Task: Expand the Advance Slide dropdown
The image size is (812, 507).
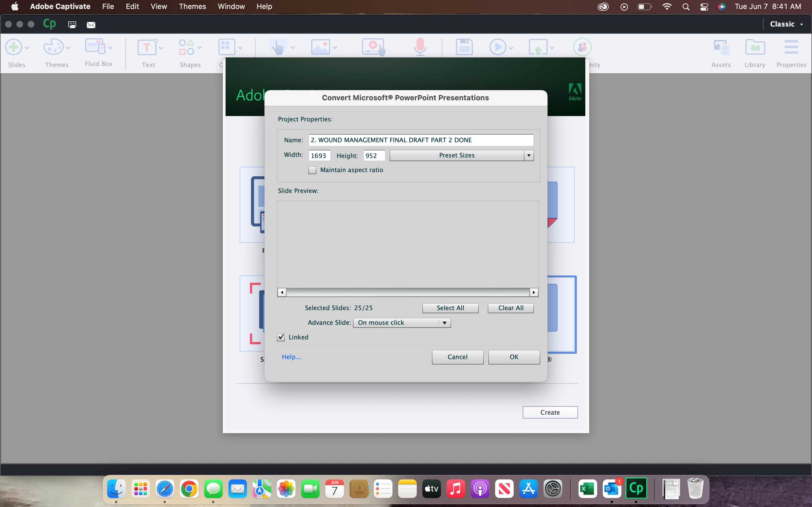Action: 402,323
